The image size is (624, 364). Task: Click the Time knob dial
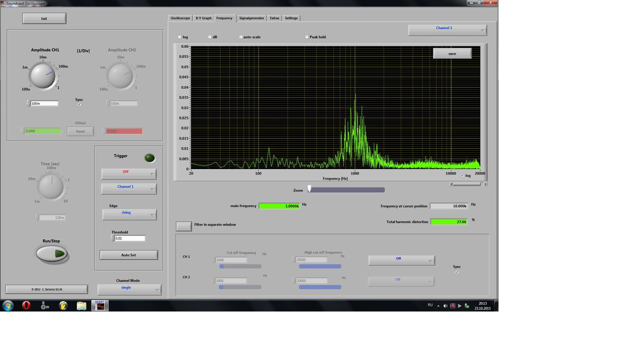coord(51,186)
